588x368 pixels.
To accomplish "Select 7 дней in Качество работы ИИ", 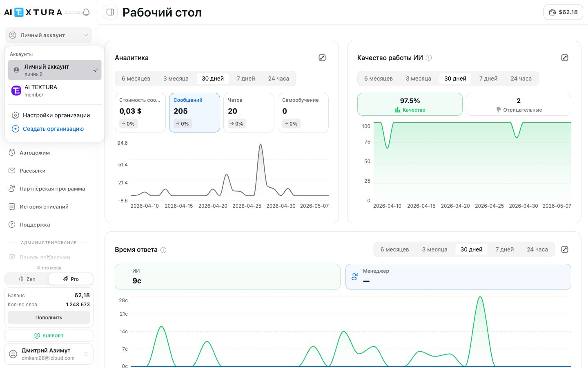I will pyautogui.click(x=488, y=79).
